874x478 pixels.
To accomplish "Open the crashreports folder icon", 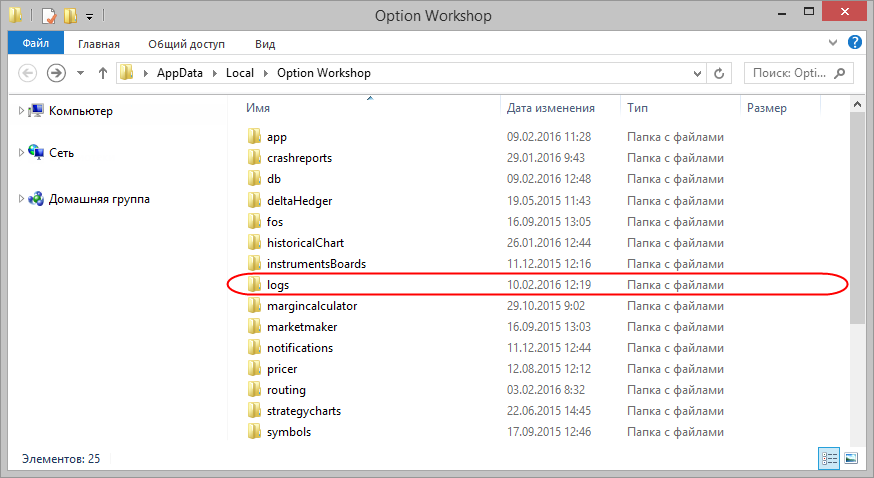I will pos(254,158).
